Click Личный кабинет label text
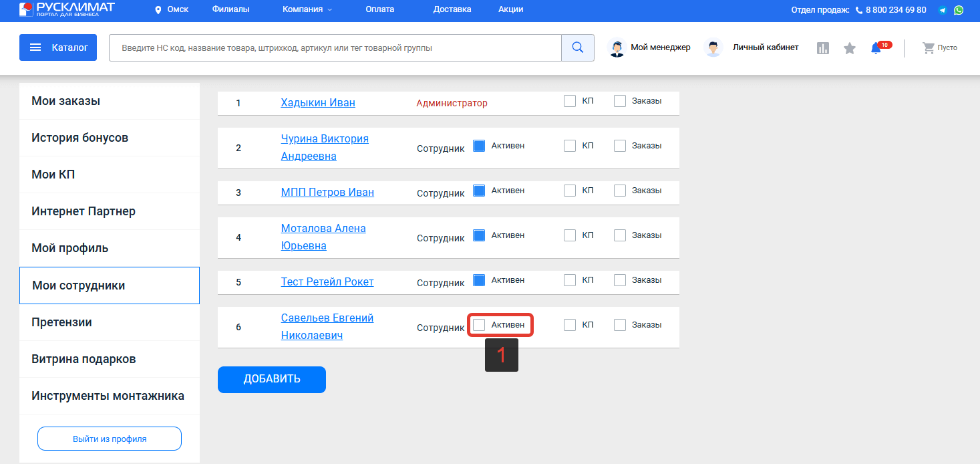The width and height of the screenshot is (980, 464). coord(766,47)
